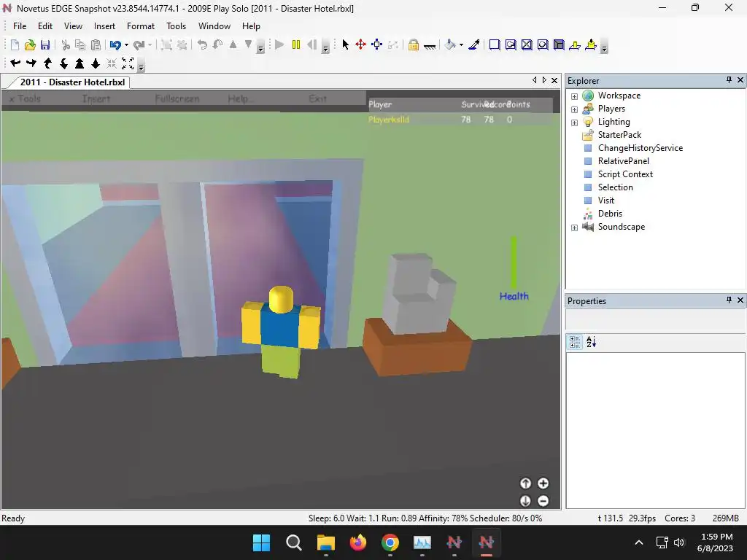Save the place with the floppy disk icon
The image size is (747, 560).
click(x=45, y=44)
